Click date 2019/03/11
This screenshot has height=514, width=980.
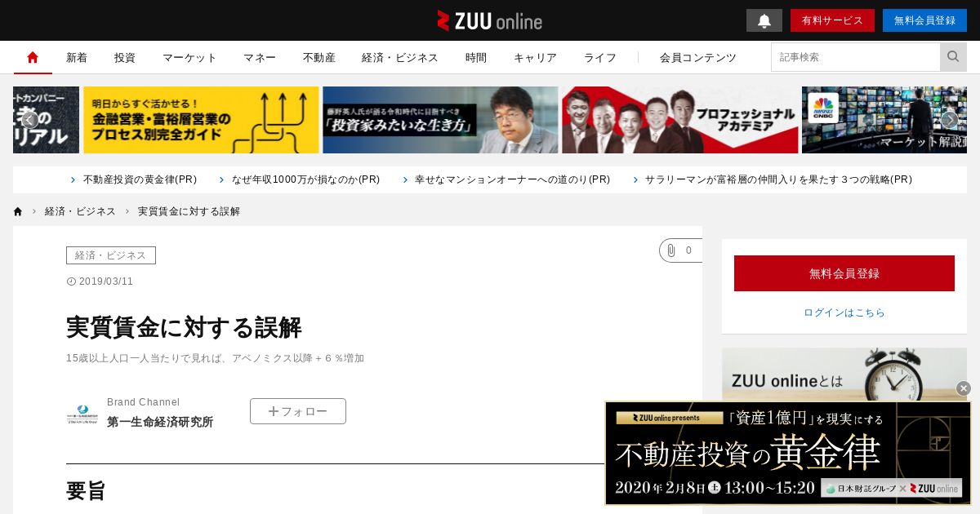point(106,281)
